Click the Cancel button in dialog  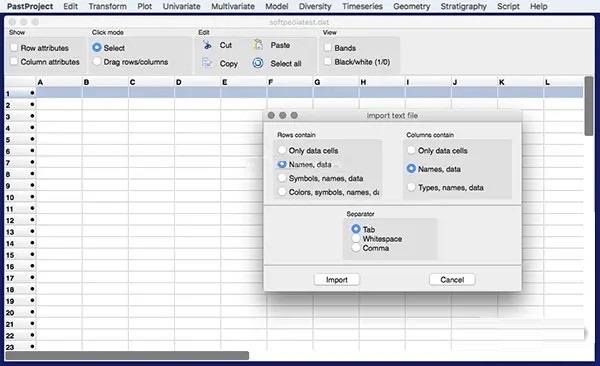(452, 279)
